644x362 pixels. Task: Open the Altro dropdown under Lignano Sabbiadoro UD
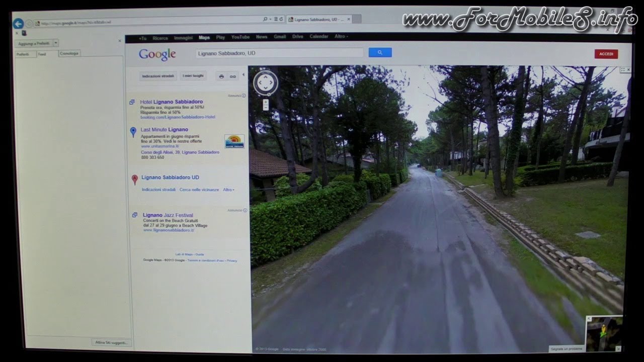click(228, 190)
